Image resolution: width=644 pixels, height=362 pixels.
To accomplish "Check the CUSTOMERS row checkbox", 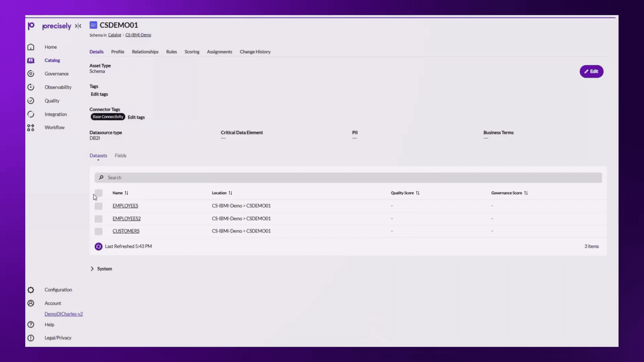I will (x=98, y=231).
